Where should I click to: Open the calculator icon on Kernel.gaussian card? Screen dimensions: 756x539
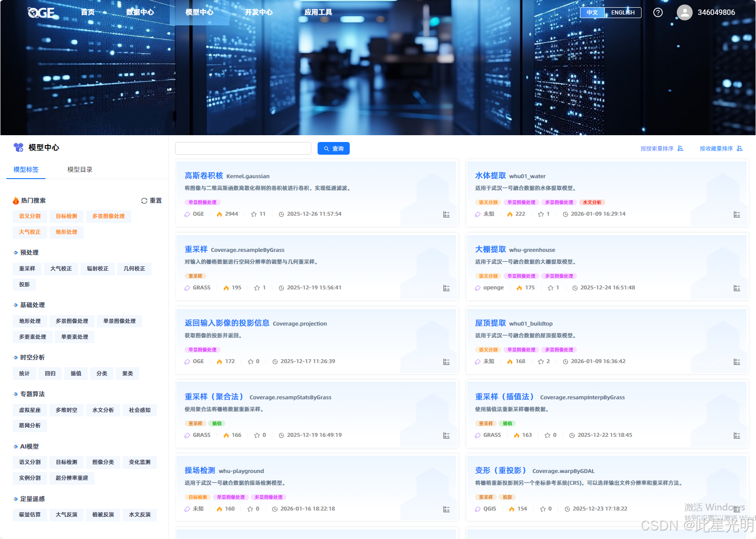coord(447,214)
